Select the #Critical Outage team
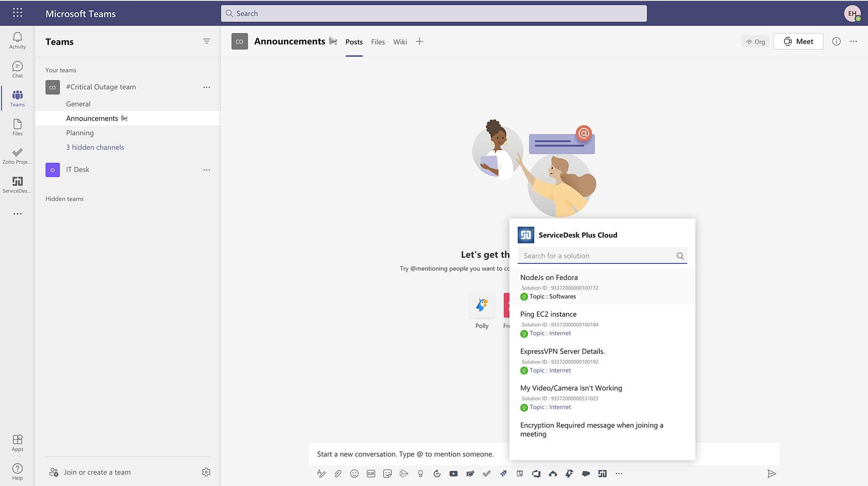Image resolution: width=868 pixels, height=486 pixels. tap(101, 87)
